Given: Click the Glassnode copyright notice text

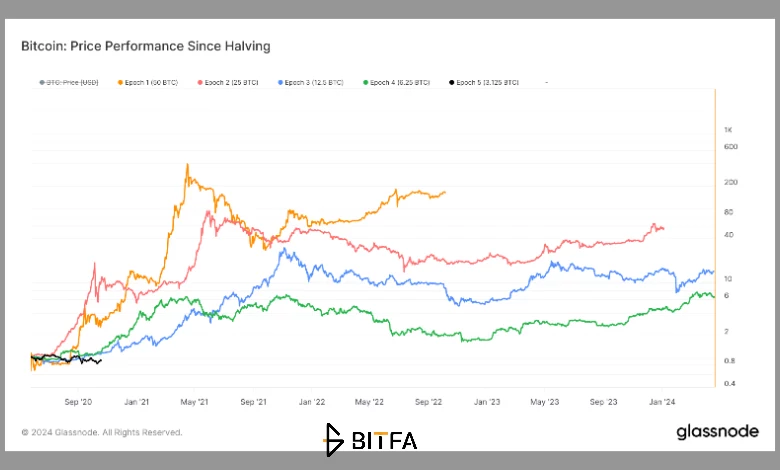Looking at the screenshot, I should [102, 433].
